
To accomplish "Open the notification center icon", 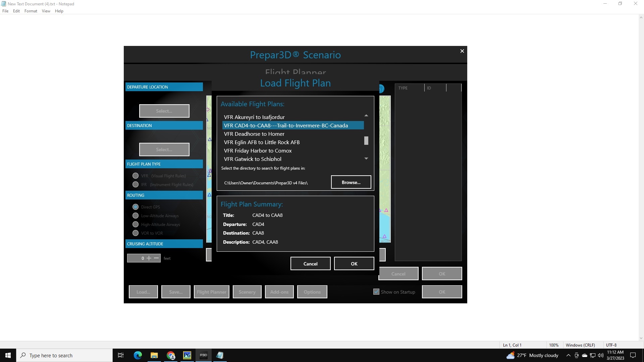I will click(x=633, y=355).
